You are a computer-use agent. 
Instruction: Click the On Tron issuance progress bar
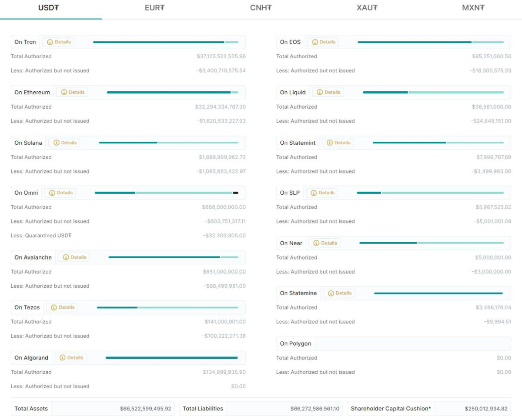tap(165, 42)
